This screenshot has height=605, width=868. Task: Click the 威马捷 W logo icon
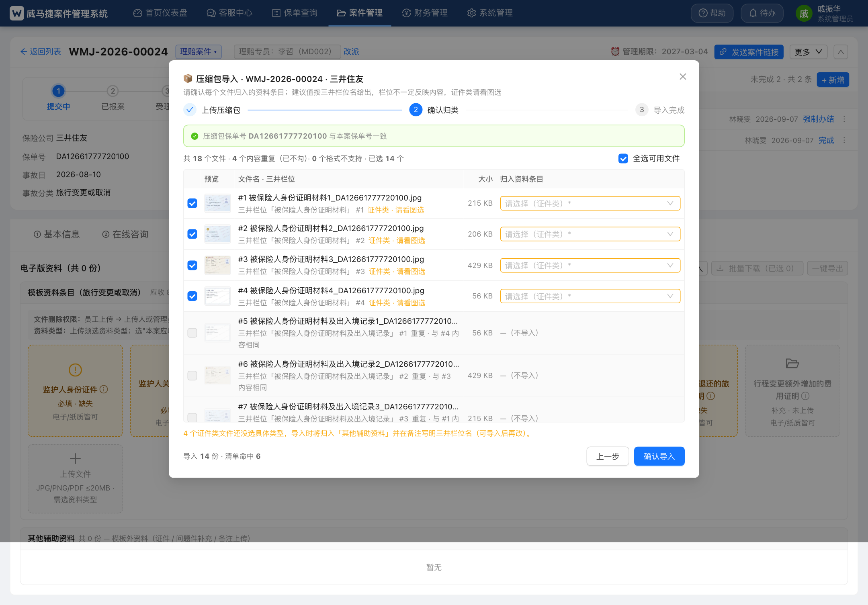(17, 13)
